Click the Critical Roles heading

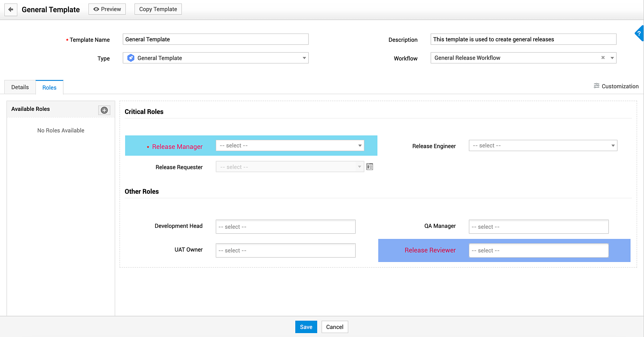click(x=144, y=111)
